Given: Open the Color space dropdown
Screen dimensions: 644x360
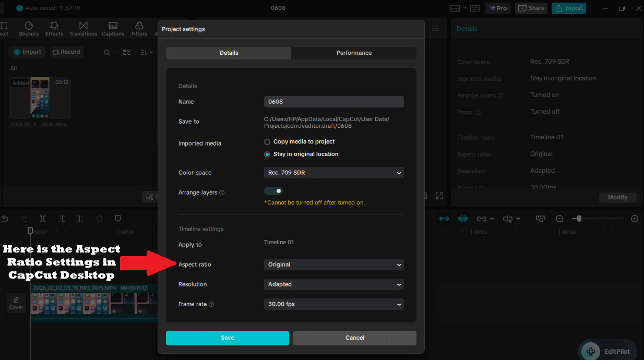Looking at the screenshot, I should [x=334, y=173].
